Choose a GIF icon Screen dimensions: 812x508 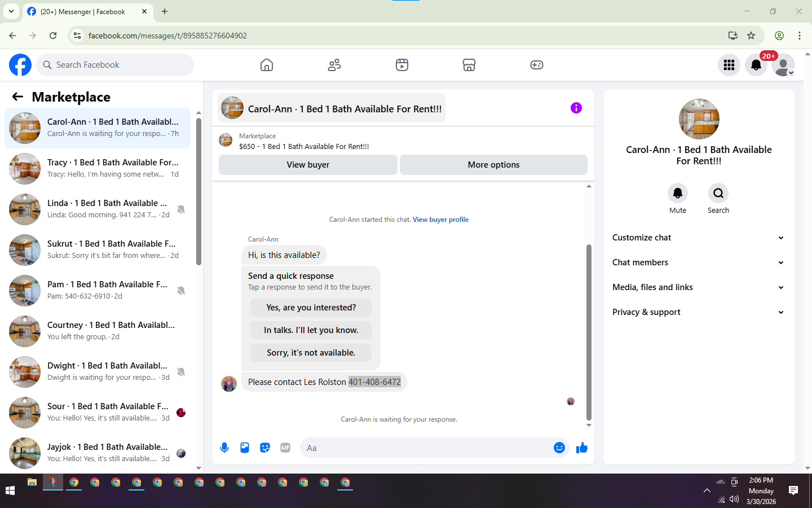(285, 448)
